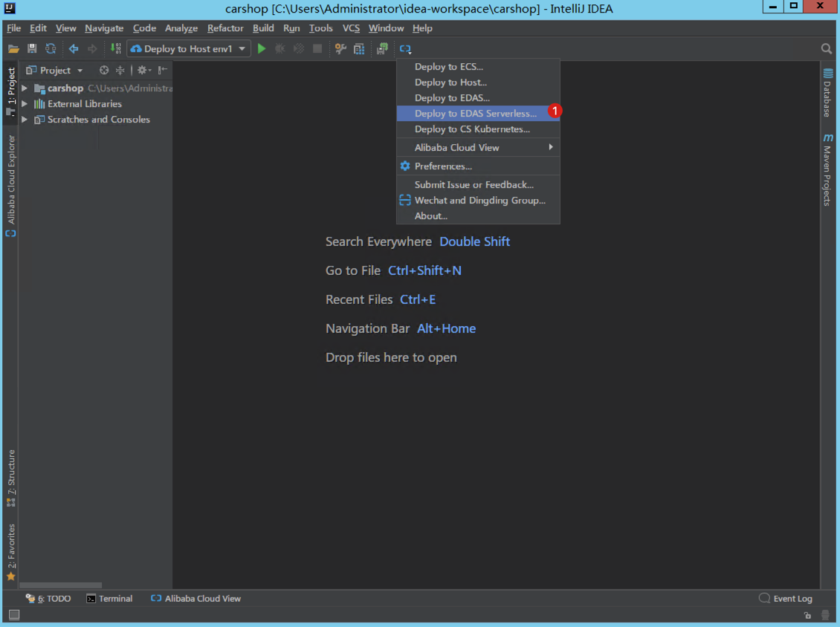Select the carshop project folder
The width and height of the screenshot is (840, 627).
click(x=65, y=88)
